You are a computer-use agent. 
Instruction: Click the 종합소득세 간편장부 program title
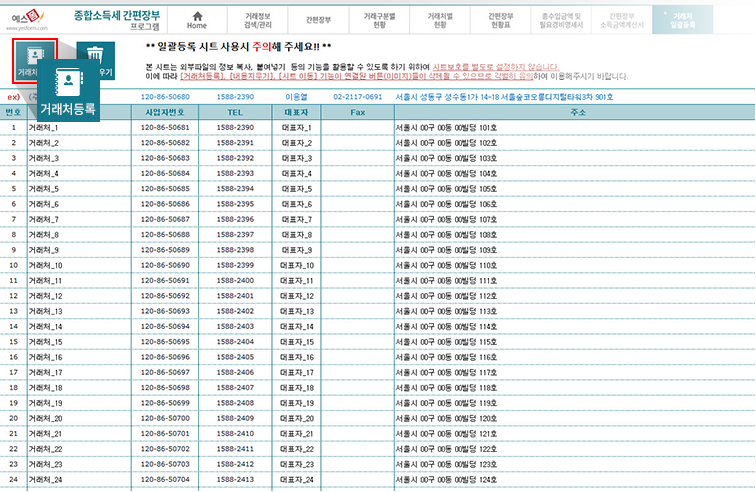point(117,20)
